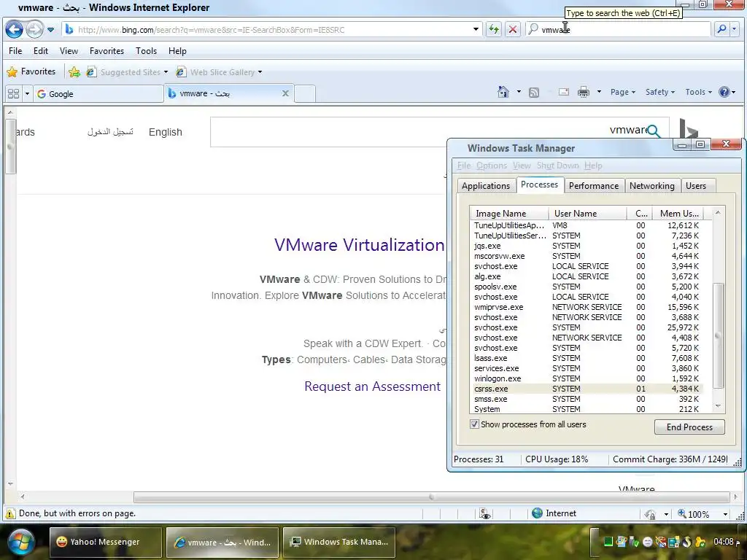
Task: Click the End Process button
Action: click(689, 427)
